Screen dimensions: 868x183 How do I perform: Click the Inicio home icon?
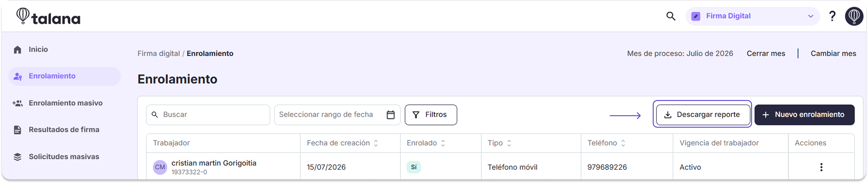[18, 50]
